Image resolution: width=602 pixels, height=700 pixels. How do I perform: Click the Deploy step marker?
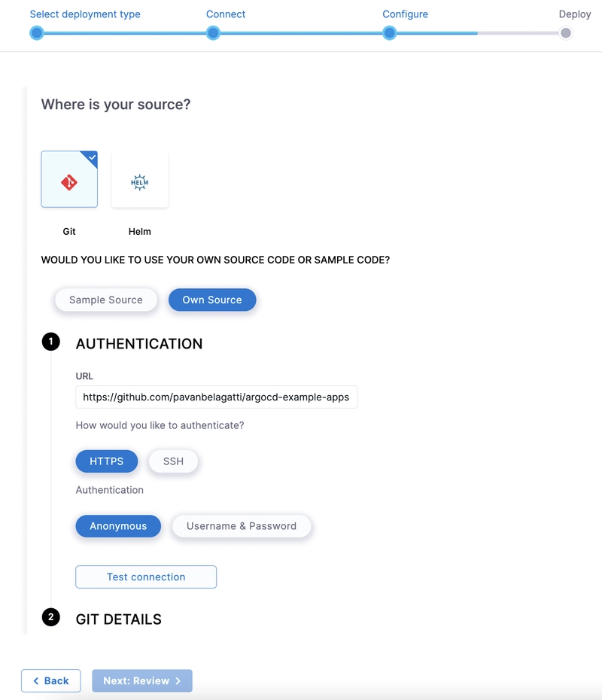point(566,33)
